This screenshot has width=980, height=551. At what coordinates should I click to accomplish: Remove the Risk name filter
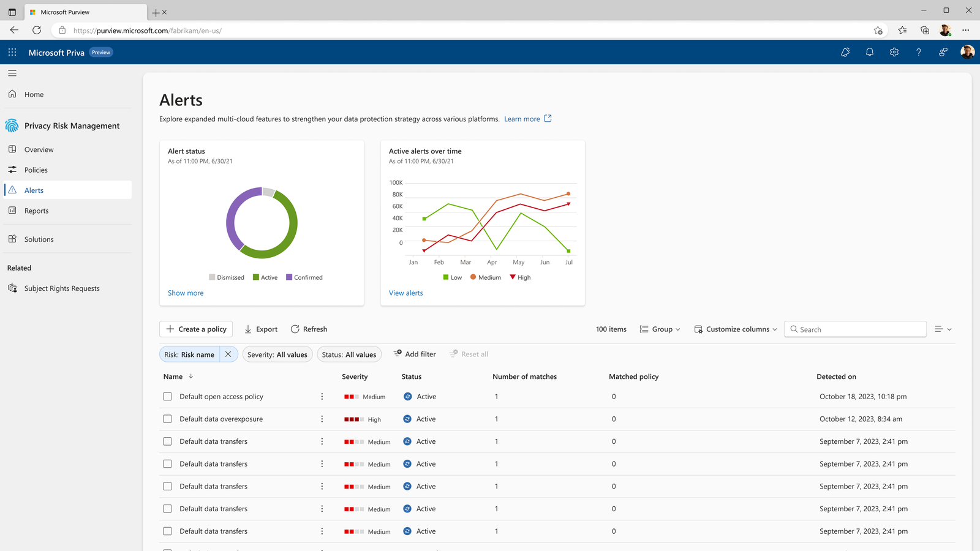[228, 354]
